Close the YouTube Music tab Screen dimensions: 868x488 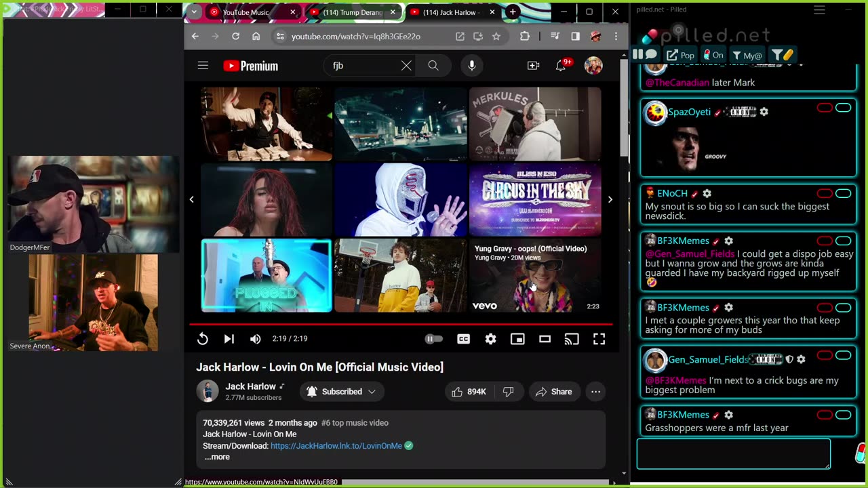pos(293,12)
